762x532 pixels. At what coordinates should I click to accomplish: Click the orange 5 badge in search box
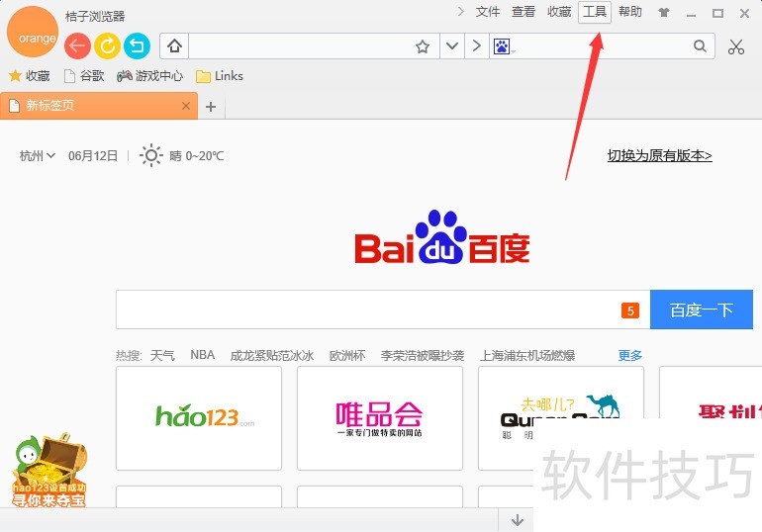629,310
